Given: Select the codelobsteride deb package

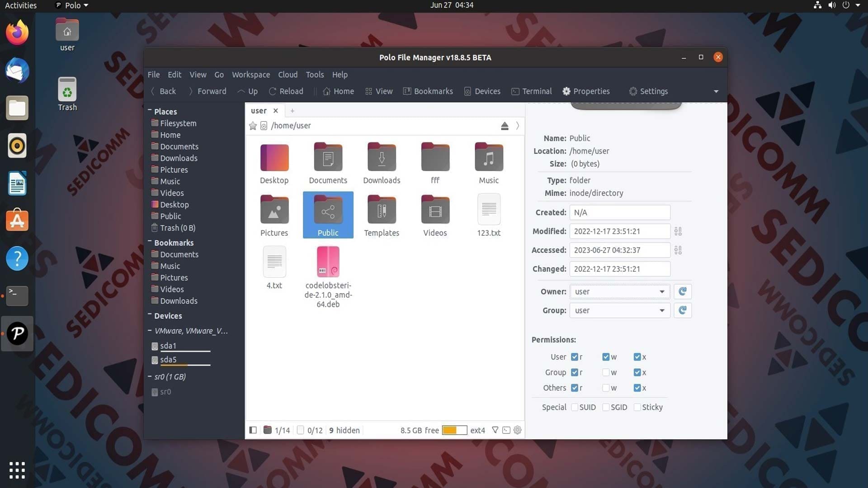Looking at the screenshot, I should pyautogui.click(x=328, y=262).
